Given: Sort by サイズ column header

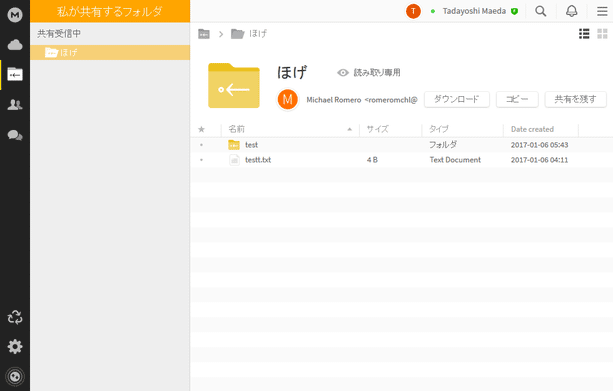Looking at the screenshot, I should point(378,129).
